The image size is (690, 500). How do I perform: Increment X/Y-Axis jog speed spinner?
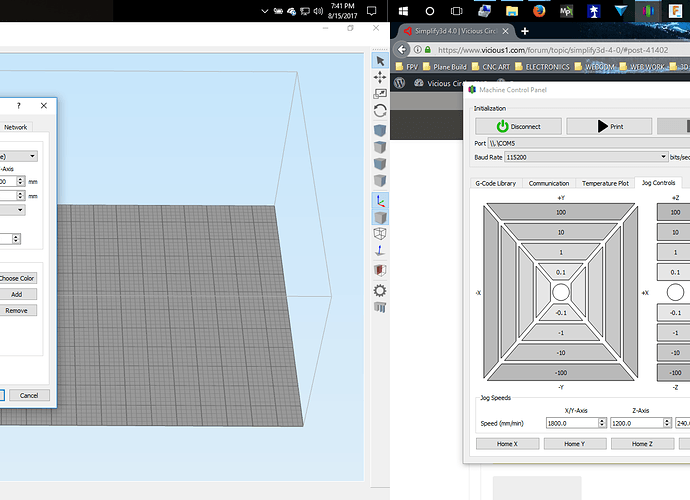pyautogui.click(x=602, y=420)
